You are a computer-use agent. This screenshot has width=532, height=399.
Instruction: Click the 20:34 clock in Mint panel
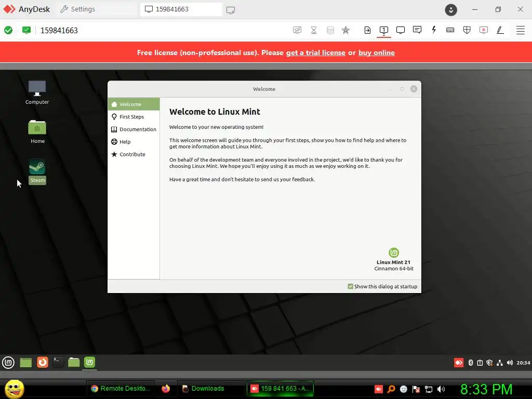(x=523, y=363)
